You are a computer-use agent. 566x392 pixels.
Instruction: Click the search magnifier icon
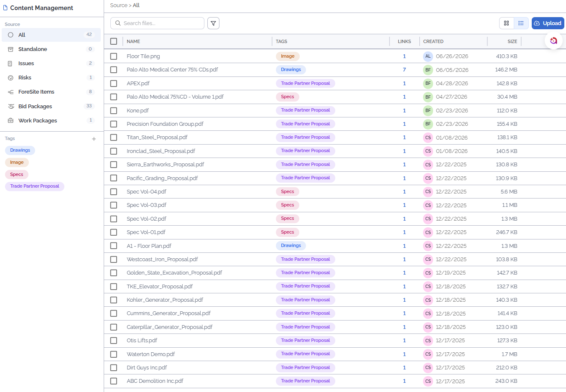point(118,23)
